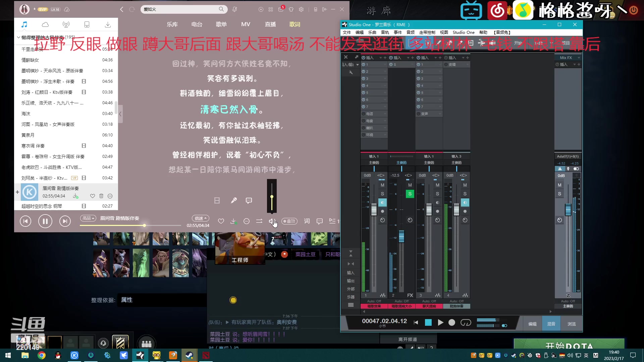Viewport: 644px width, 362px height.
Task: Open the 编辑 panel in Studio One
Action: (532, 324)
